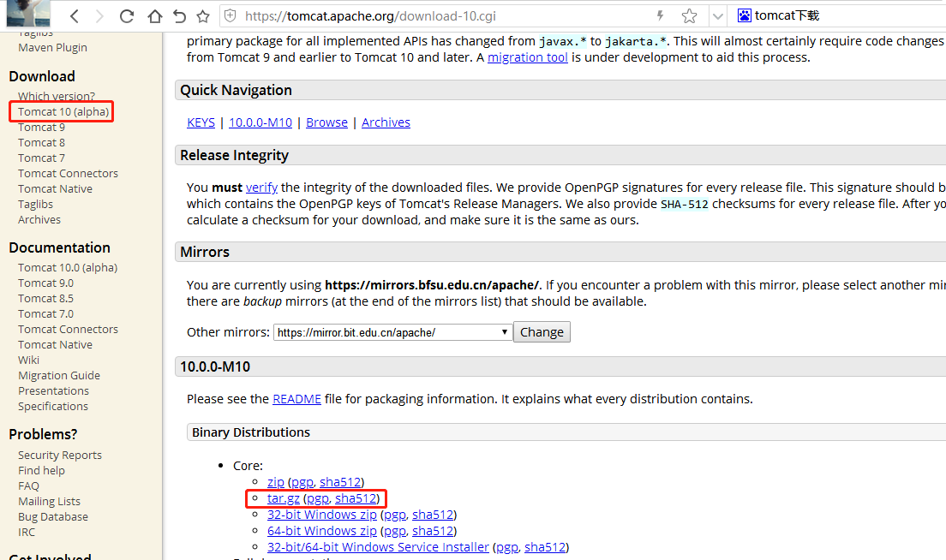Open Tomcat Connectors under Documentation
Image resolution: width=946 pixels, height=560 pixels.
pos(69,329)
